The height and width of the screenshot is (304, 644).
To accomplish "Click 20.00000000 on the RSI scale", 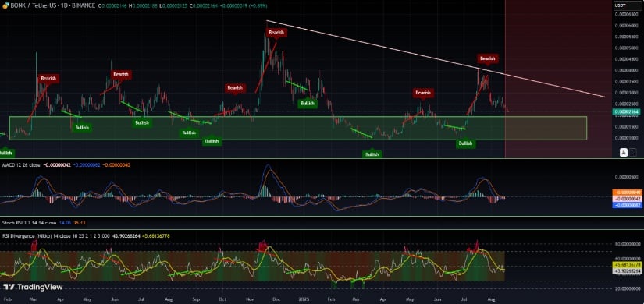I will point(627,288).
